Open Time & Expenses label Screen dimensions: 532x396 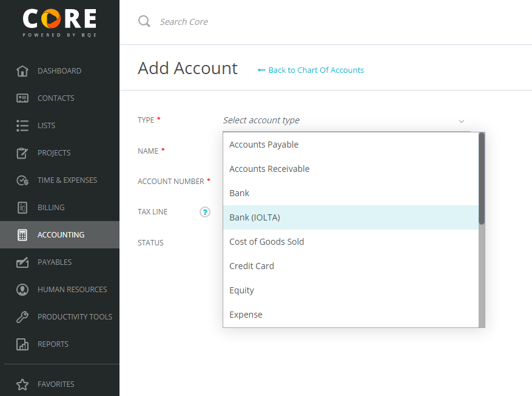coord(67,180)
